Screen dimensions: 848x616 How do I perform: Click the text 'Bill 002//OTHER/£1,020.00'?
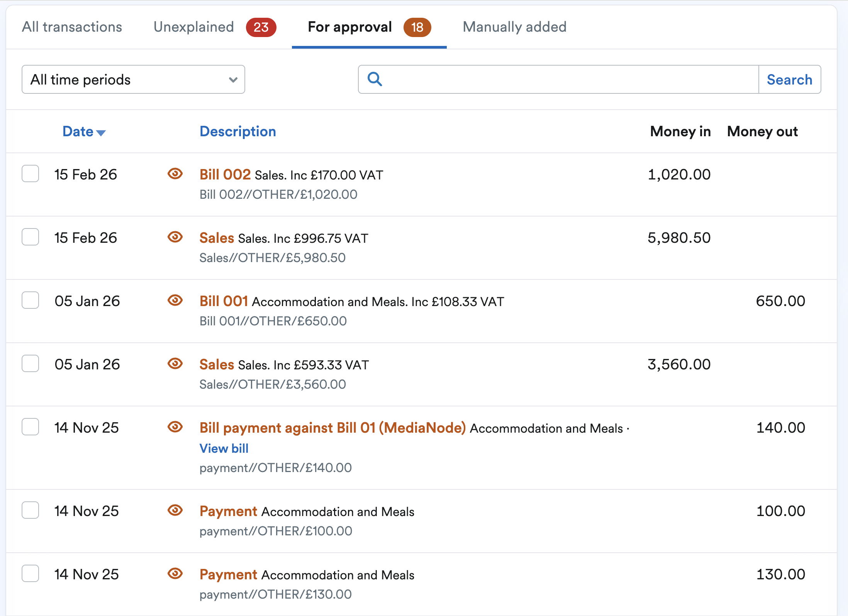tap(278, 195)
